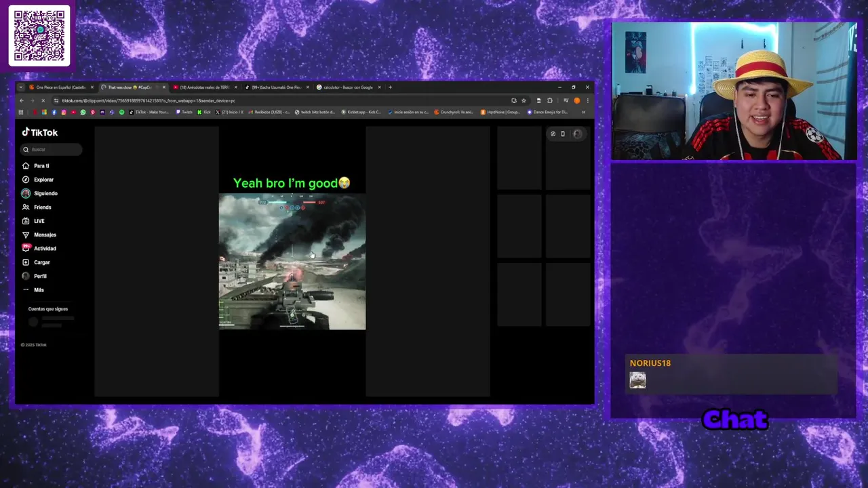This screenshot has width=868, height=488.
Task: Open the Twitch bookmark
Action: [x=185, y=112]
